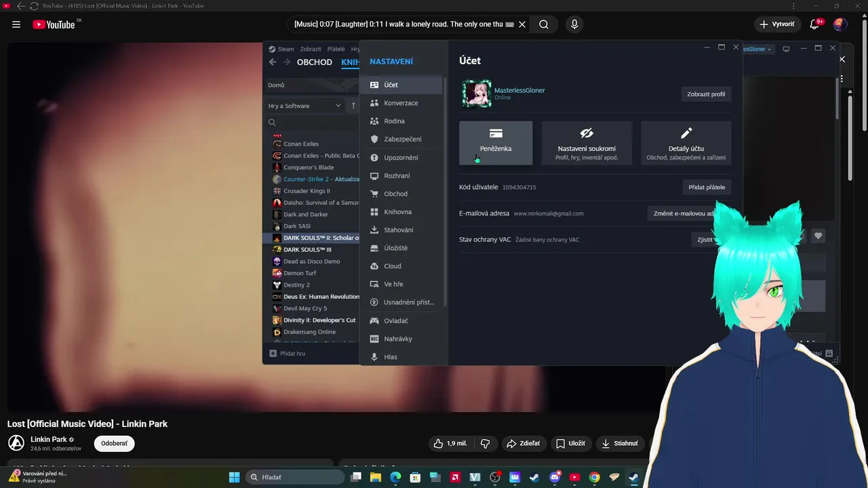868x488 pixels.
Task: Share the video with Zdieľať
Action: tap(523, 443)
